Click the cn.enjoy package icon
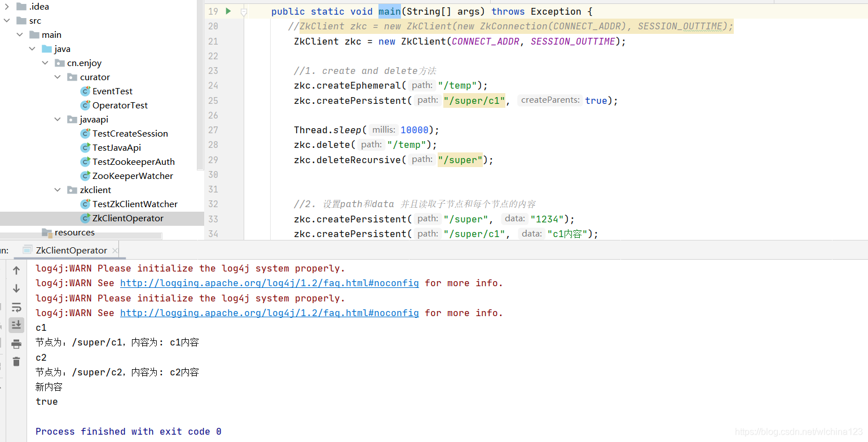Screen dimensions: 868x442 tap(60, 63)
